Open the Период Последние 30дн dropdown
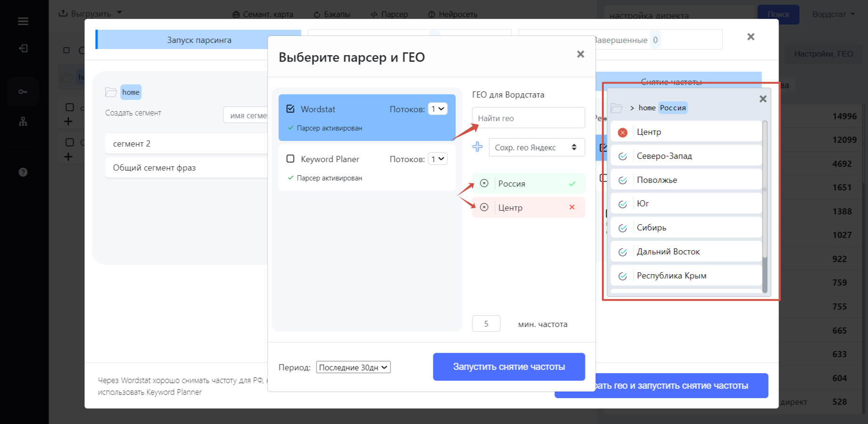The height and width of the screenshot is (424, 868). coord(353,367)
